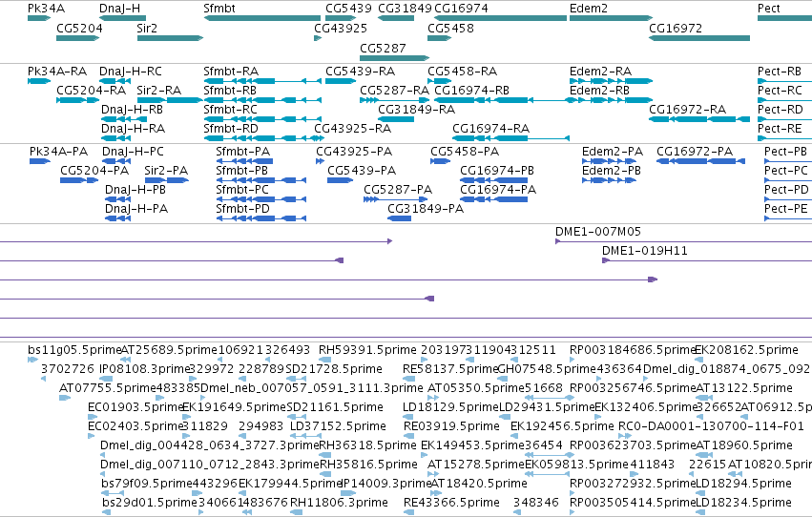Image resolution: width=812 pixels, height=517 pixels.
Task: Click the Sir2 gene feature
Action: pos(170,38)
